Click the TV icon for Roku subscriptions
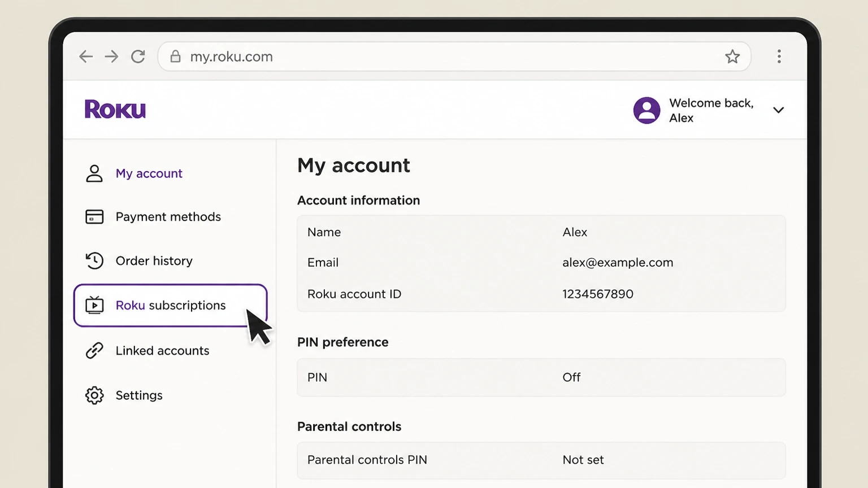Viewport: 868px width, 488px height. click(94, 305)
